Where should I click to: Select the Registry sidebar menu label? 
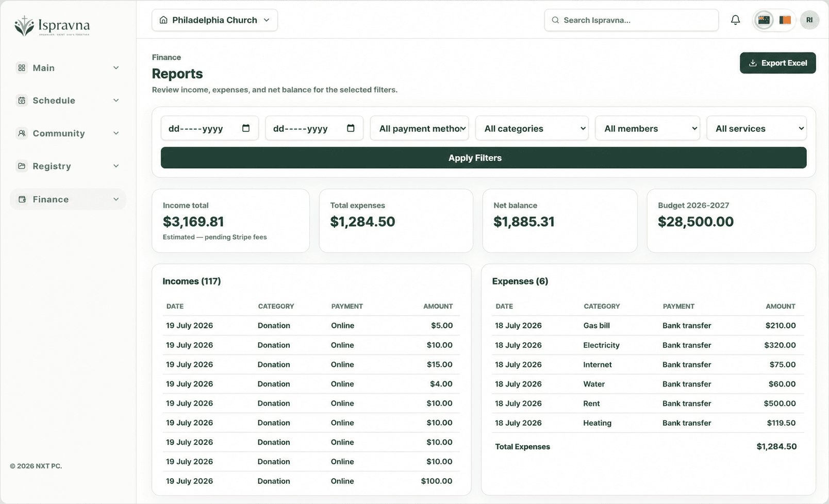(52, 166)
